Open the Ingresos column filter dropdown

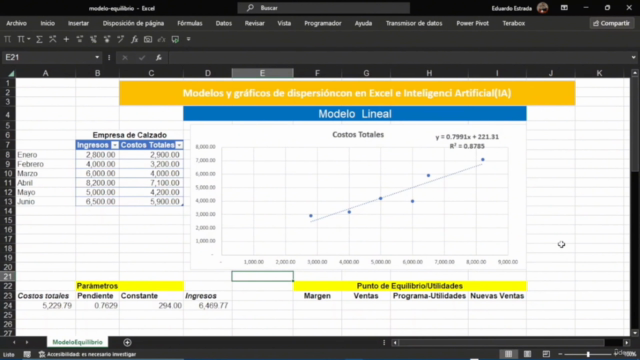[115, 145]
